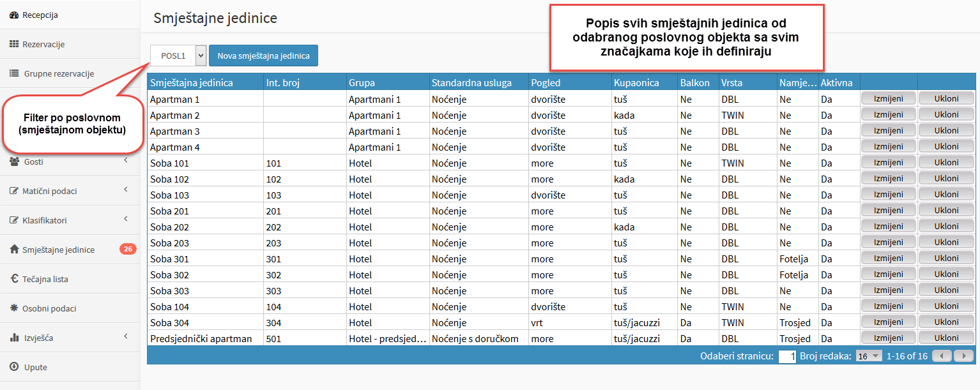Sort by Grupa column header

click(x=388, y=82)
